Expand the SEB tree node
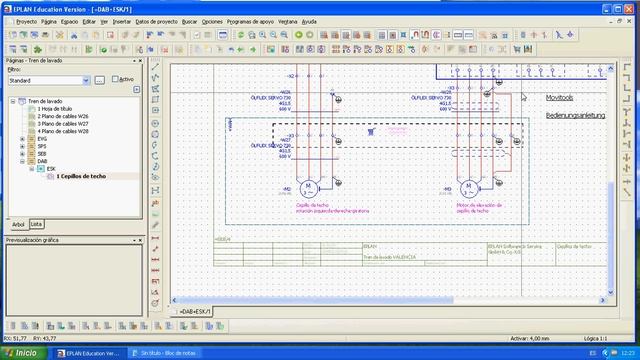 click(x=22, y=154)
